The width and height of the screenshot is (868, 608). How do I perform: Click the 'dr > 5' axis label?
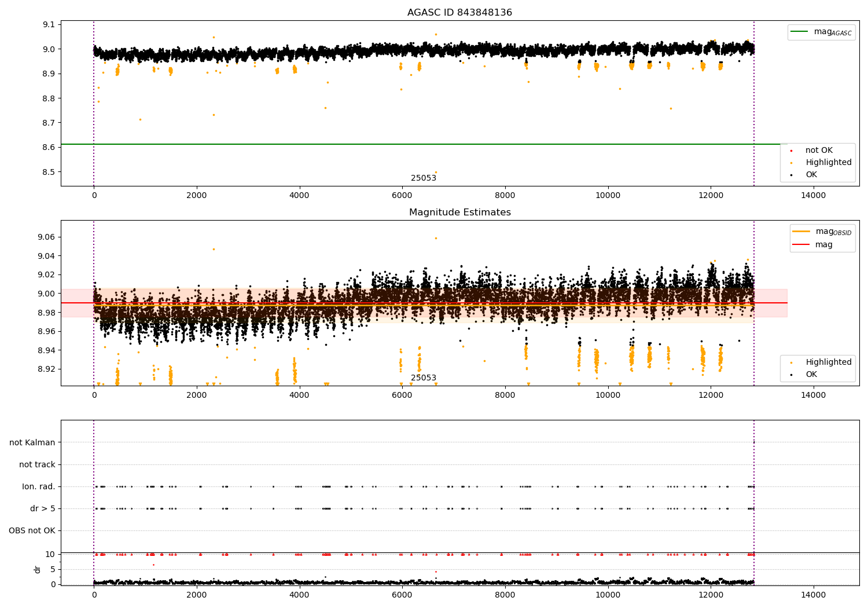point(42,508)
